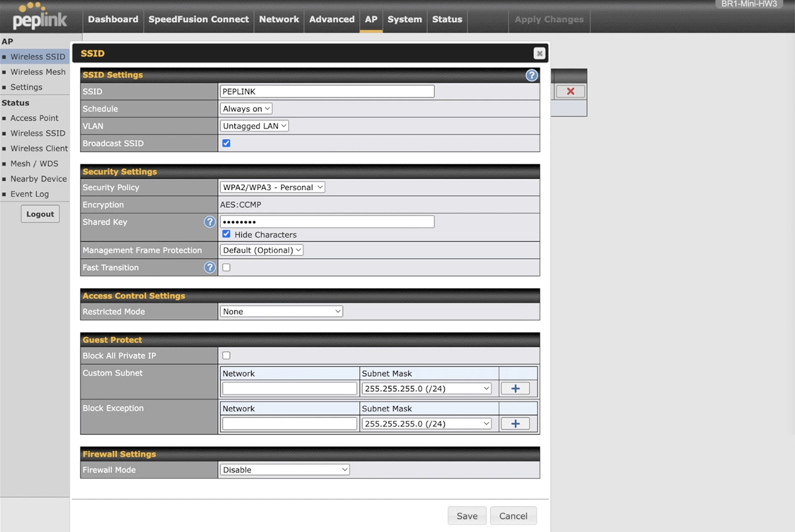The height and width of the screenshot is (532, 795).
Task: Click the Logout button
Action: click(40, 214)
